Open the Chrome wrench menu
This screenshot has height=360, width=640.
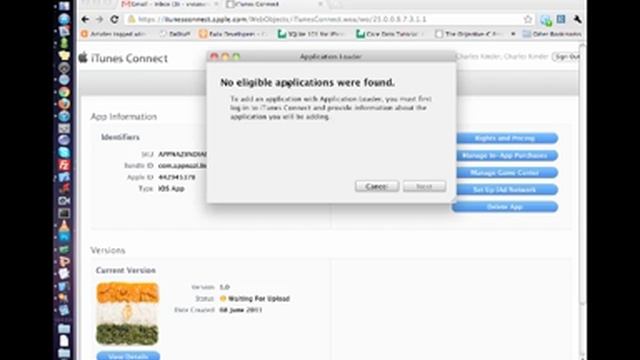point(577,19)
